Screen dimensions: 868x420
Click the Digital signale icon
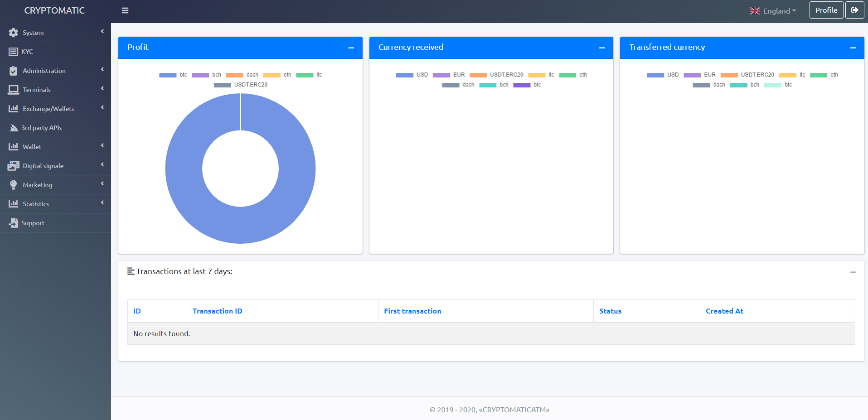click(14, 166)
